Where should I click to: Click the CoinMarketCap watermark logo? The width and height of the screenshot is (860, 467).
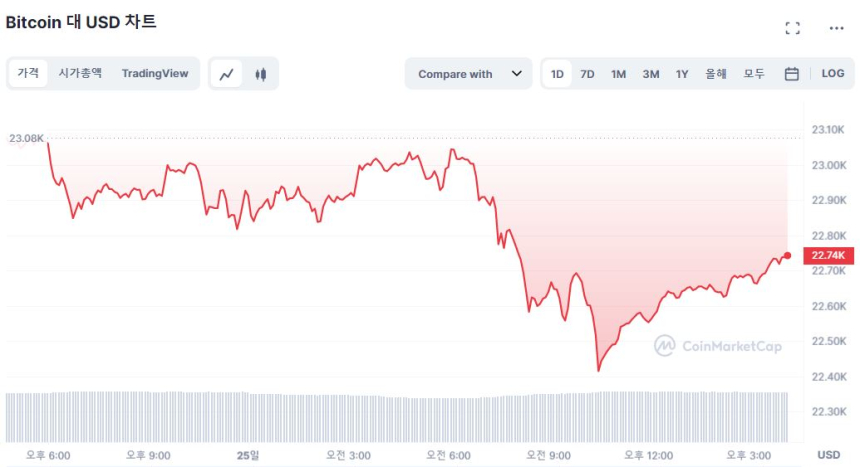[718, 346]
